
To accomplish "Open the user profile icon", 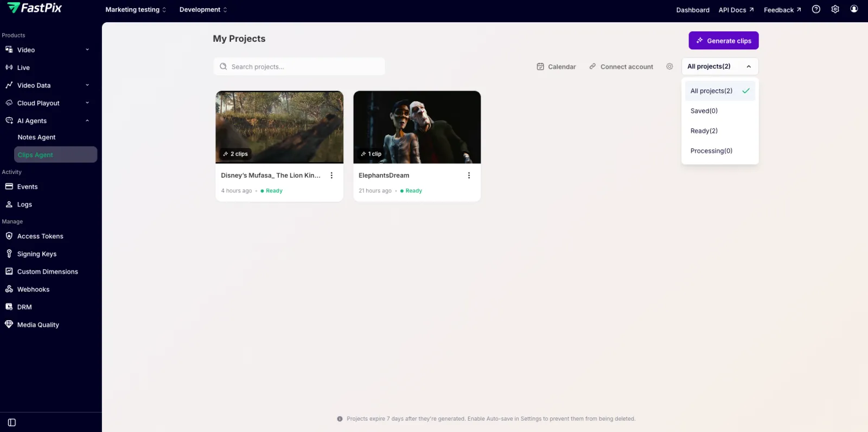I will (x=854, y=9).
